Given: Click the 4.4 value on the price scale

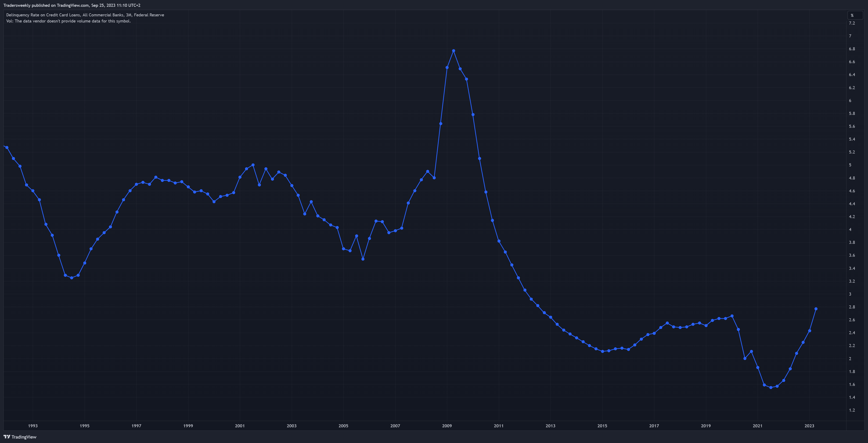Looking at the screenshot, I should [852, 204].
